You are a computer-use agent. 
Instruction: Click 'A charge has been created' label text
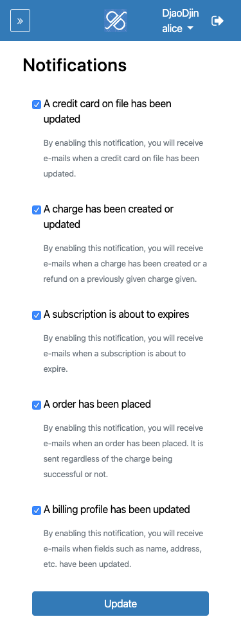click(x=109, y=216)
